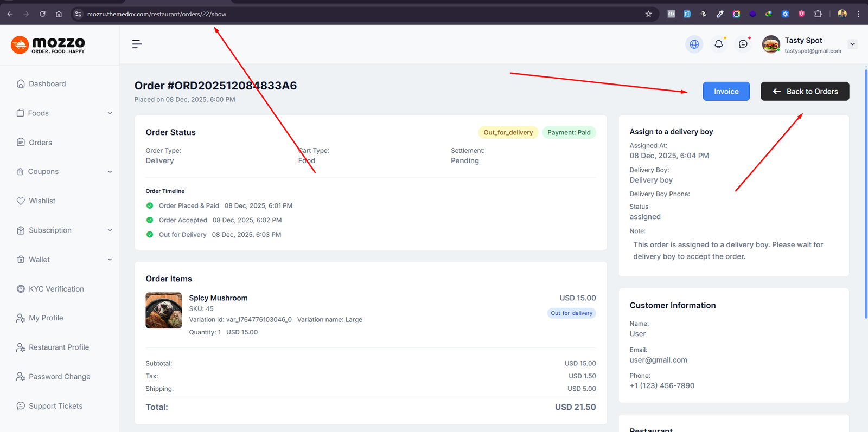Expand the Coupons submenu chevron

point(110,172)
